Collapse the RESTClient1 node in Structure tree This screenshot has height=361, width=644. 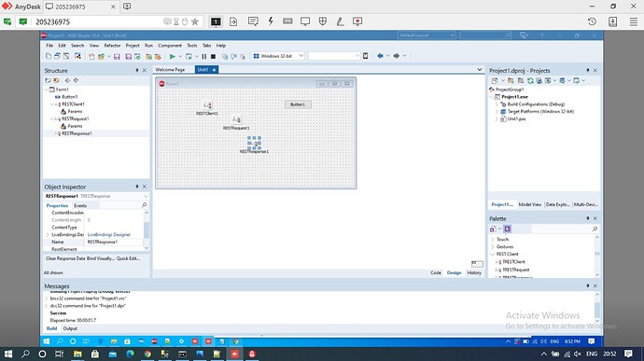coord(51,104)
